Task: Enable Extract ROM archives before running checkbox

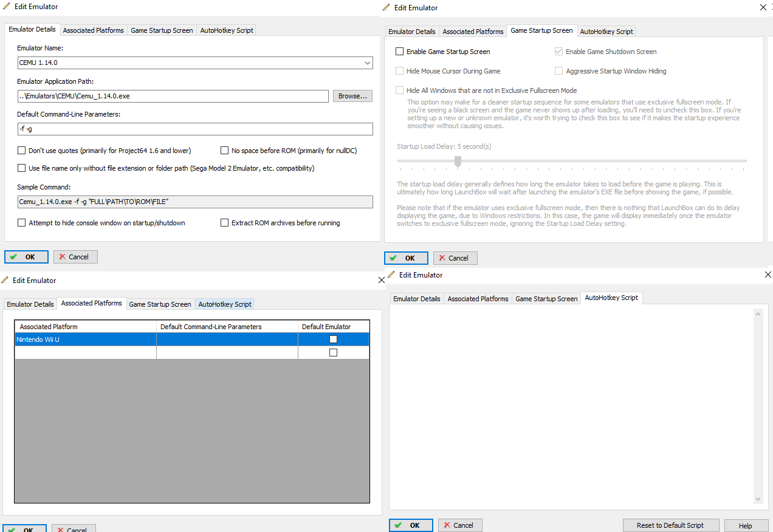Action: click(x=225, y=223)
